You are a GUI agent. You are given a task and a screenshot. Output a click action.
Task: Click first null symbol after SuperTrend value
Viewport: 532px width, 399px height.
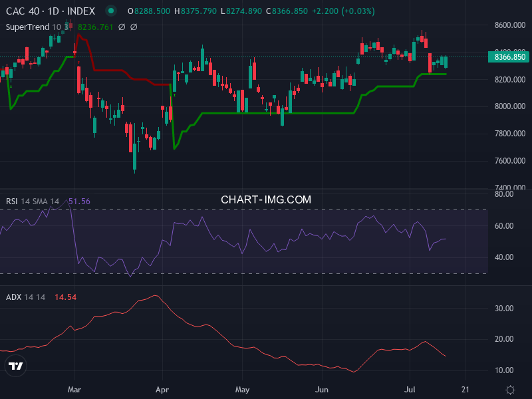pyautogui.click(x=122, y=27)
